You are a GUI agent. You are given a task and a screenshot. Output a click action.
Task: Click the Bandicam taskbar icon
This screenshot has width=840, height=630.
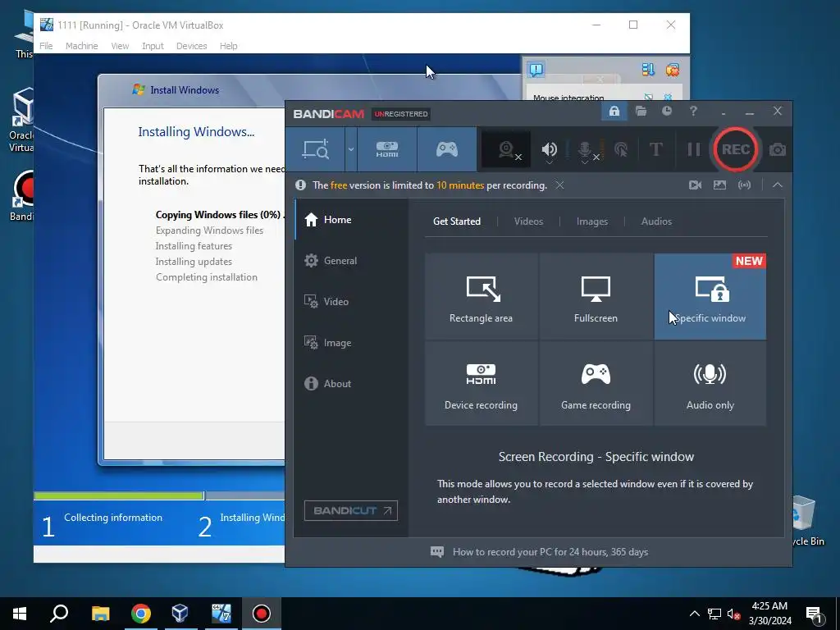click(261, 614)
